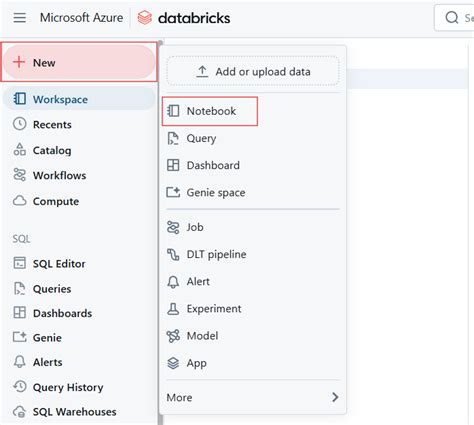
Task: Click the SQL Warehouses cloud icon
Action: [20, 412]
